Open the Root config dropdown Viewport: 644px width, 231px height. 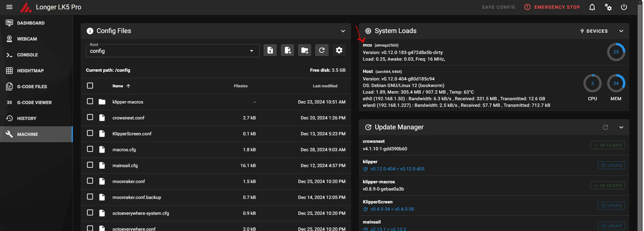[172, 51]
